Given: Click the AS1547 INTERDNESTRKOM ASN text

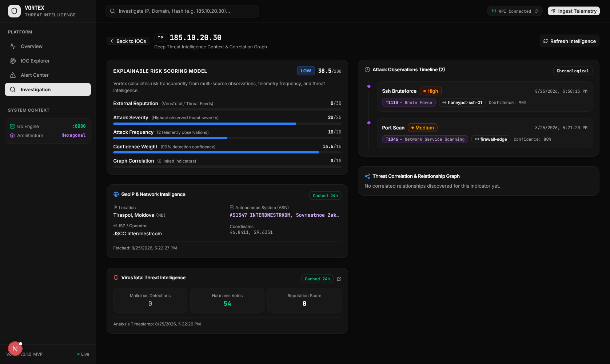Looking at the screenshot, I should (284, 215).
